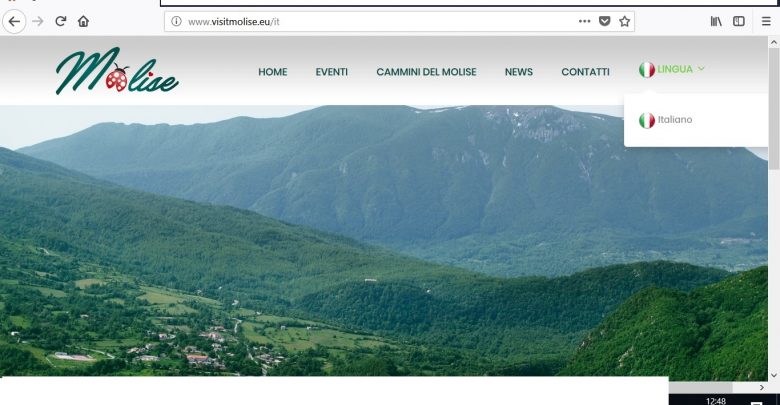The image size is (780, 405).
Task: Toggle the sidebar view icon
Action: coord(739,21)
